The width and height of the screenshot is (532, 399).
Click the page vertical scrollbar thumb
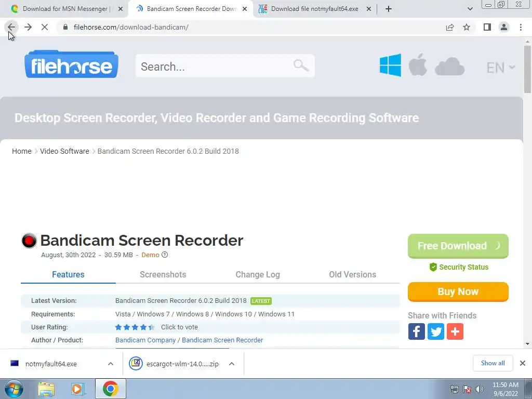click(527, 69)
